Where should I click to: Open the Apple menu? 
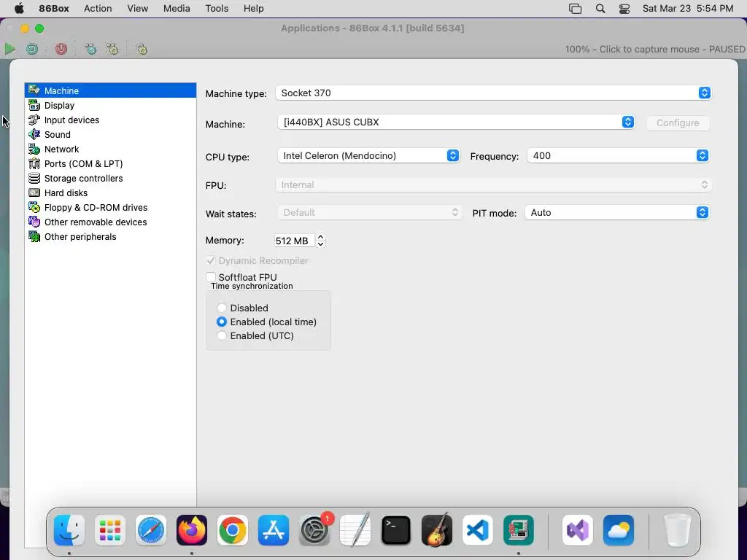pos(19,9)
